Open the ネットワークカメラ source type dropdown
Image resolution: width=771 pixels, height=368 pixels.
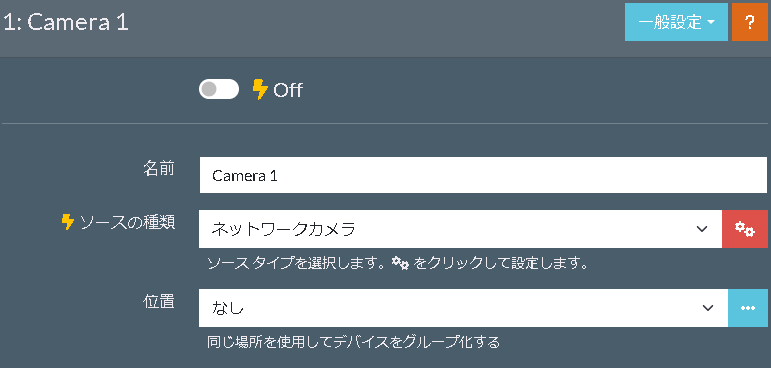[x=460, y=229]
